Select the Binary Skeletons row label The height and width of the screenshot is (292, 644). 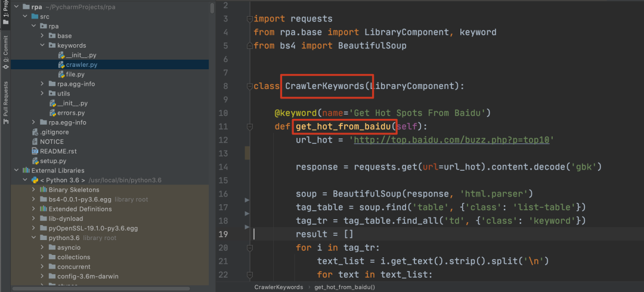[74, 190]
